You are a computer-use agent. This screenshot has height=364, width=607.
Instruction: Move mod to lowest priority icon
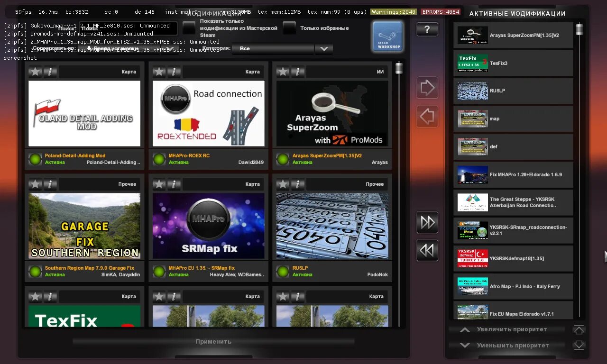pyautogui.click(x=579, y=345)
